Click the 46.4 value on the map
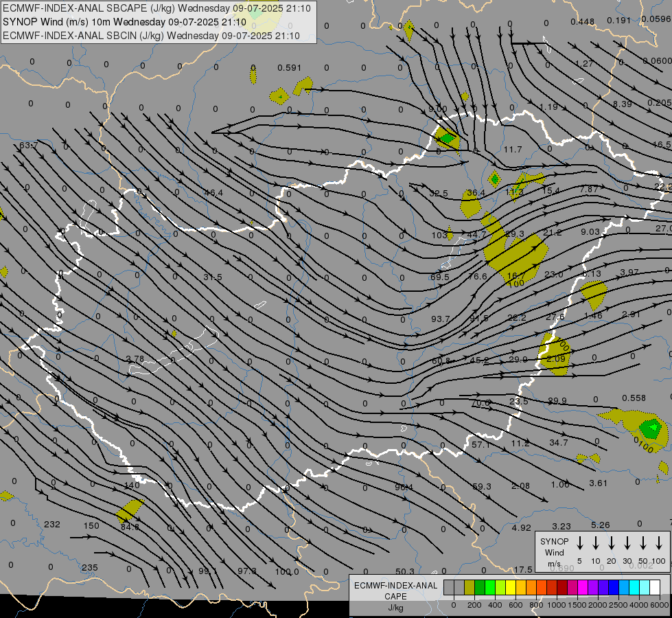This screenshot has height=618, width=672. (x=213, y=192)
